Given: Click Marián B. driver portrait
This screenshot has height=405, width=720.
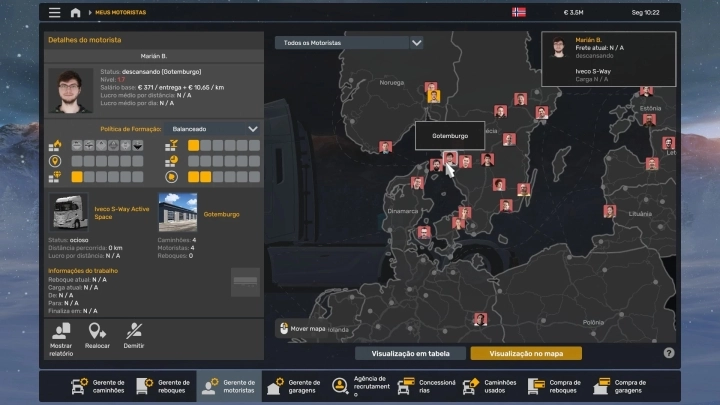Looking at the screenshot, I should (x=71, y=91).
